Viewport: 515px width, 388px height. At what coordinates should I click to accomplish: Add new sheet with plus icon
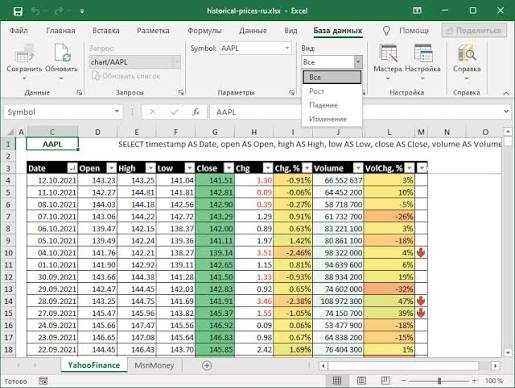coord(207,366)
